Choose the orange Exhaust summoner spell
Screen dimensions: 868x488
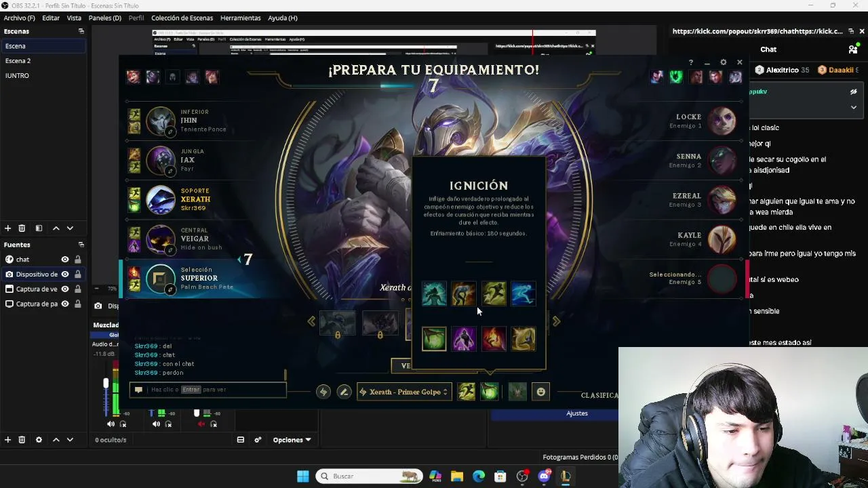pos(464,293)
